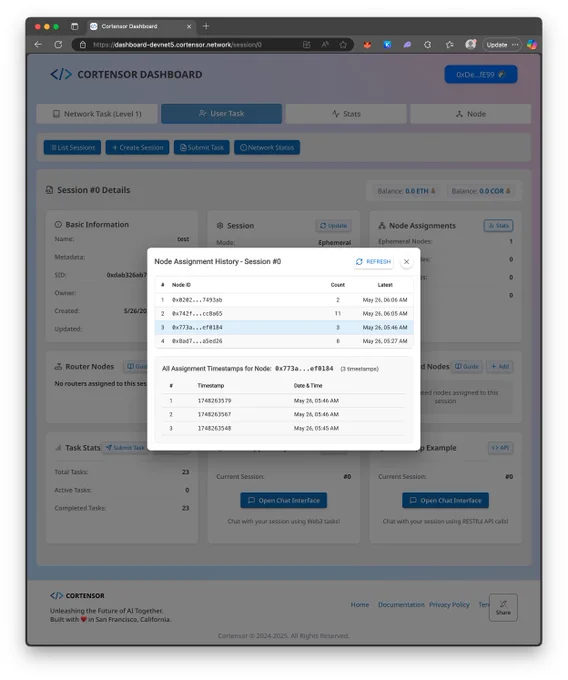Screen dimensions: 568x680
Task: Click the 0.0 ETH balance value
Action: (x=417, y=191)
